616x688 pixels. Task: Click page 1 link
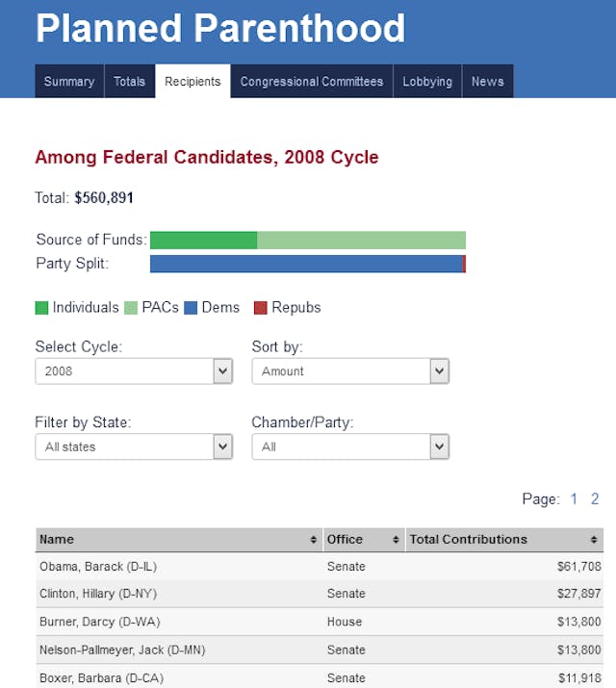tap(575, 498)
